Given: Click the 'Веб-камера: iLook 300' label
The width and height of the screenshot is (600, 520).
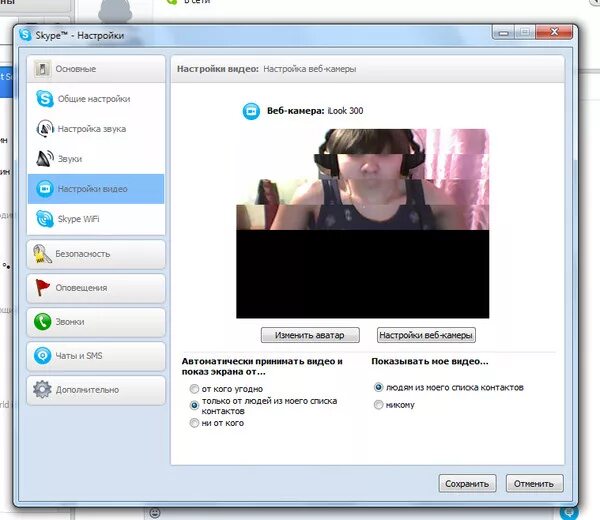Looking at the screenshot, I should 315,111.
